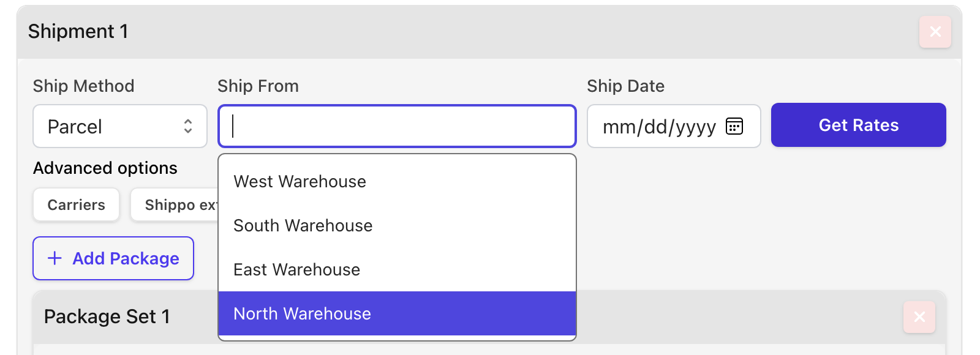Image resolution: width=980 pixels, height=355 pixels.
Task: Open the Carriers advanced option
Action: coord(76,205)
